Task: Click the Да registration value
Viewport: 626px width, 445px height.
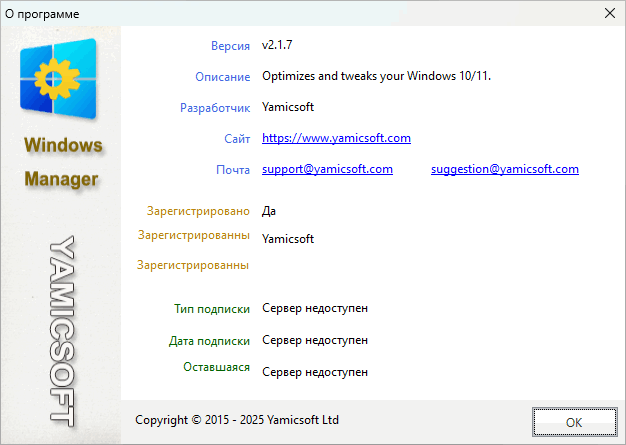Action: [269, 211]
